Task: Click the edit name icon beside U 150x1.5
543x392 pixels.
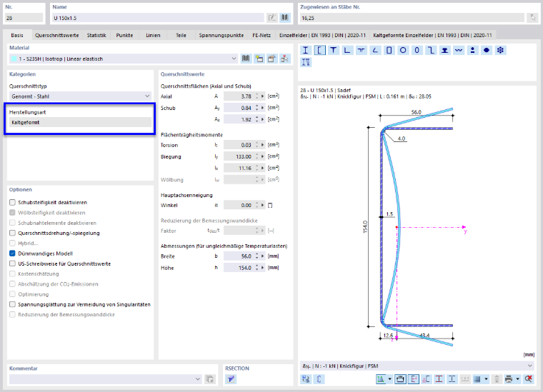Action: coord(272,18)
